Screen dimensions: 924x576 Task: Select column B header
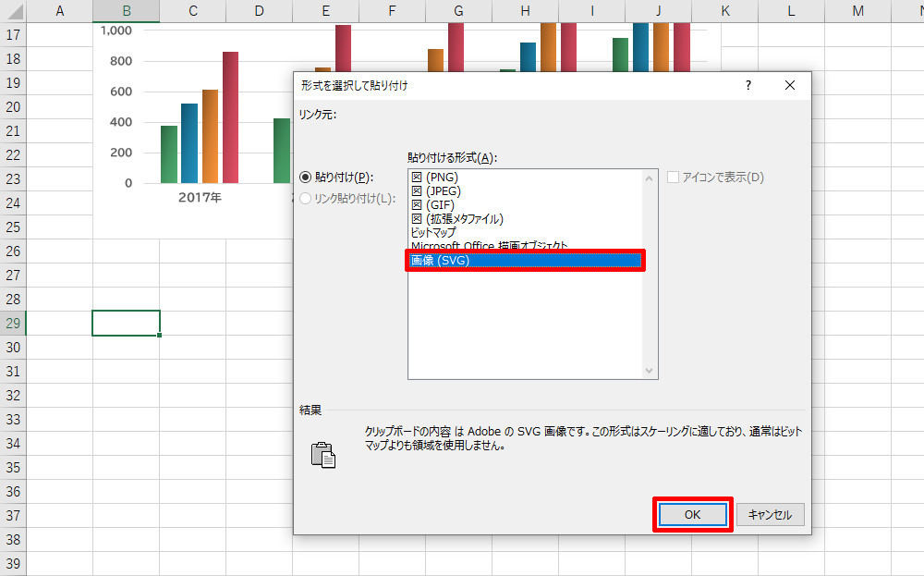tap(126, 11)
